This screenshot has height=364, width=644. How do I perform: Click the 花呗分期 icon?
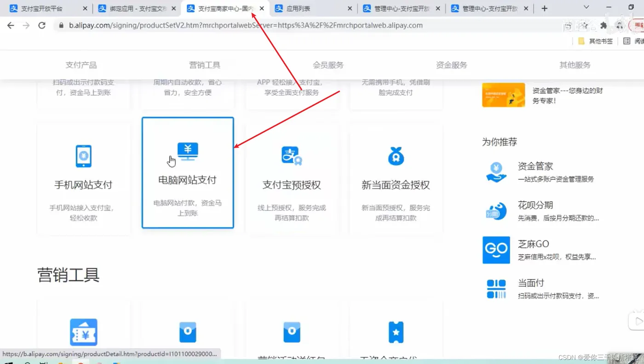tap(496, 211)
